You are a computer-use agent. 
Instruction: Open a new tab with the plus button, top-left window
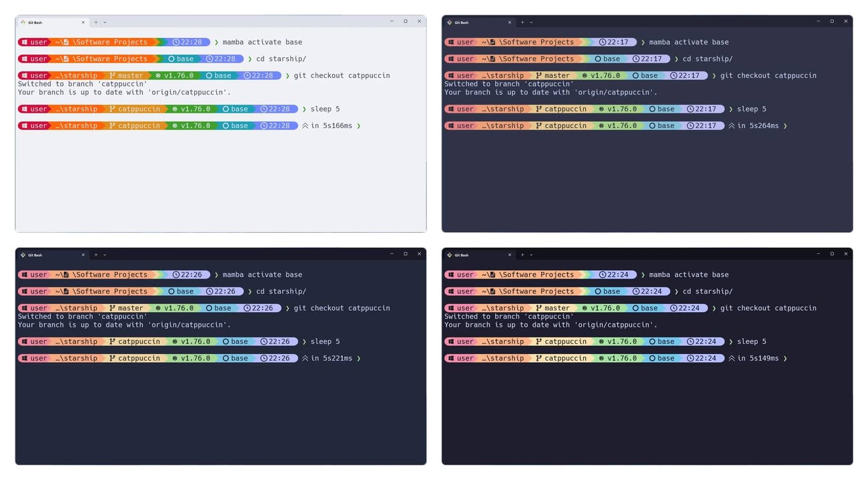pos(95,21)
